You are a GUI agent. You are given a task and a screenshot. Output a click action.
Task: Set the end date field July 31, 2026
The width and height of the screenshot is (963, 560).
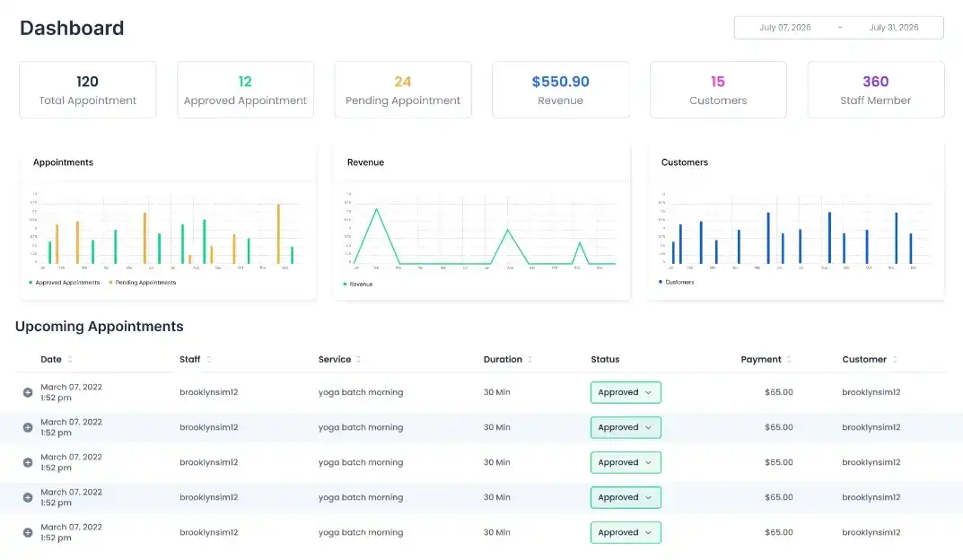(x=894, y=28)
